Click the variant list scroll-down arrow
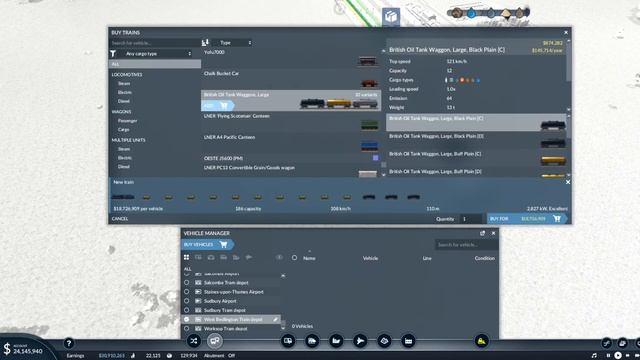Viewport: 640px width, 360px height. 569,175
